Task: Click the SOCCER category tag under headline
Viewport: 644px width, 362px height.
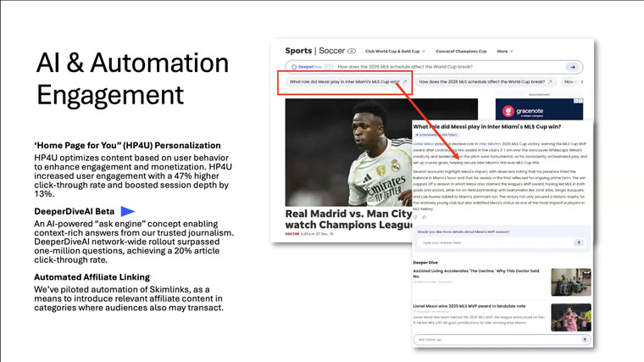Action: [292, 234]
